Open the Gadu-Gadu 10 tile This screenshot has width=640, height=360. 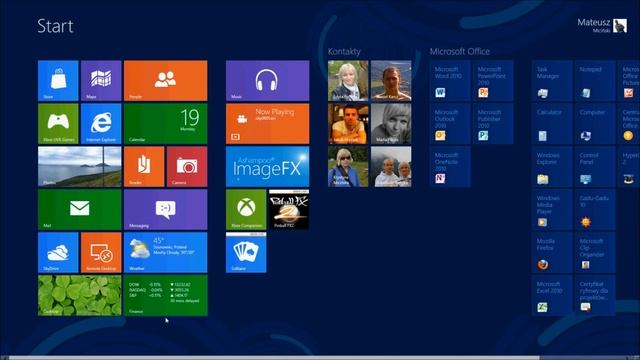[595, 209]
